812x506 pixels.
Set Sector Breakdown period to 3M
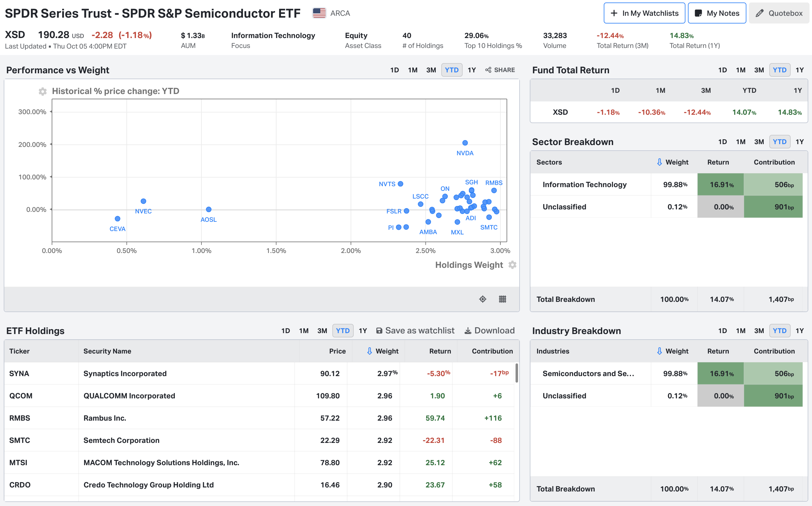759,142
